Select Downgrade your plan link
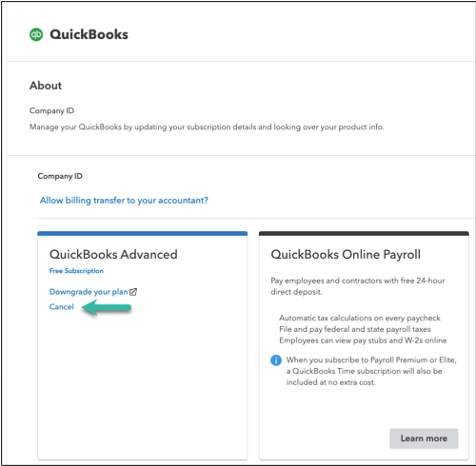This screenshot has width=476, height=466. click(89, 292)
